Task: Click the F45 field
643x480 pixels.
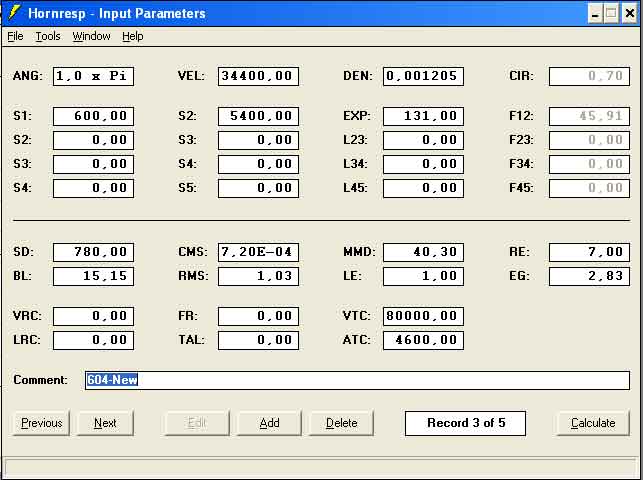Action: 589,189
